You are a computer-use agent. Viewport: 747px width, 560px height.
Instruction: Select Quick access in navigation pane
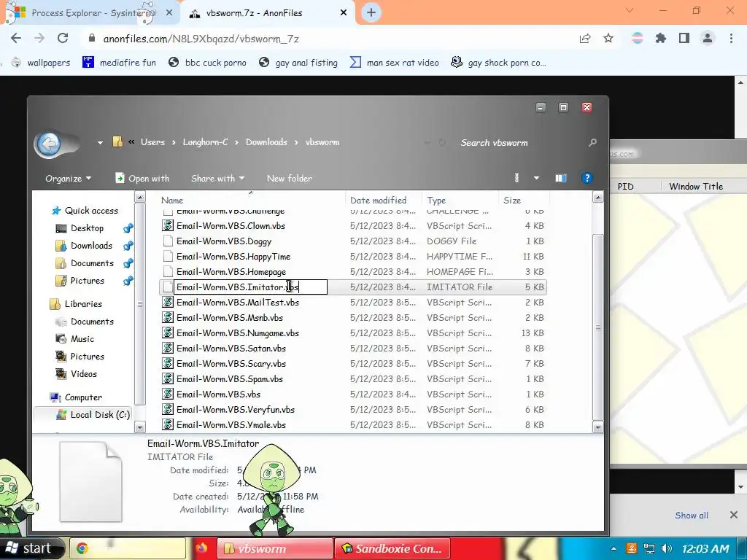point(85,211)
